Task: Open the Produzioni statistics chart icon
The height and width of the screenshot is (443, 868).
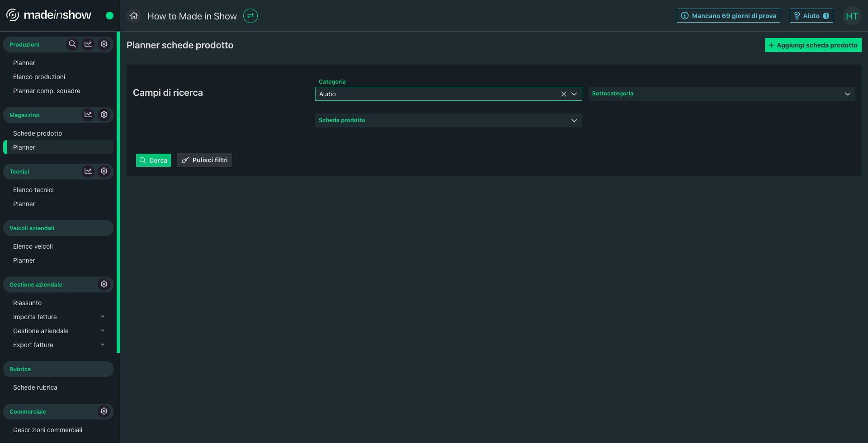Action: [x=88, y=44]
